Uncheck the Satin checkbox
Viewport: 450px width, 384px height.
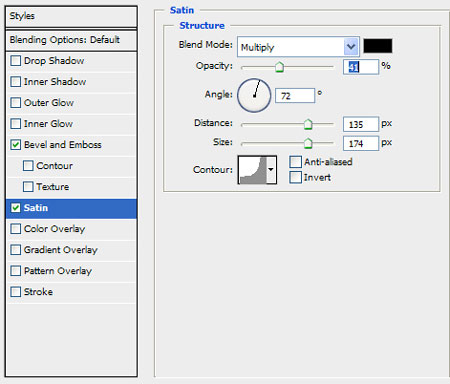16,208
